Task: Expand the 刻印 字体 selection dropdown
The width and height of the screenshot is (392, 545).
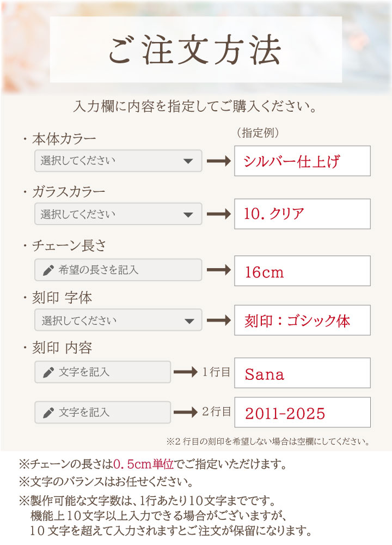Action: coord(118,320)
